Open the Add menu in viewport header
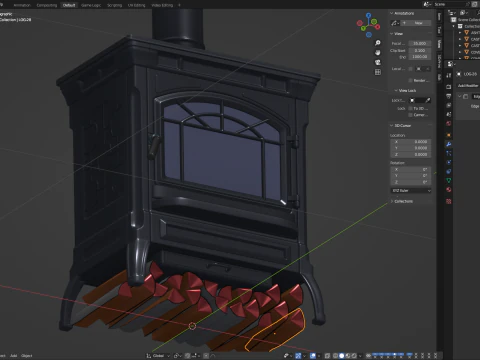This screenshot has width=480, height=360. tap(14, 356)
